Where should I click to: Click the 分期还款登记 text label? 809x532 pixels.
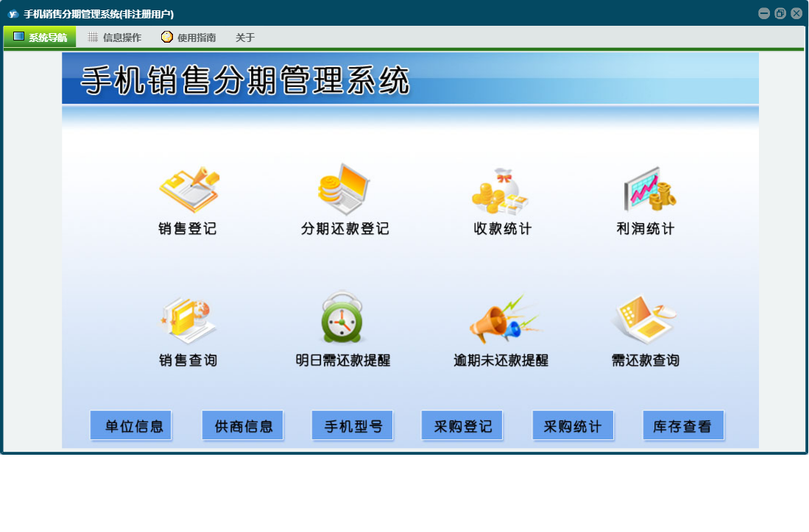[345, 228]
